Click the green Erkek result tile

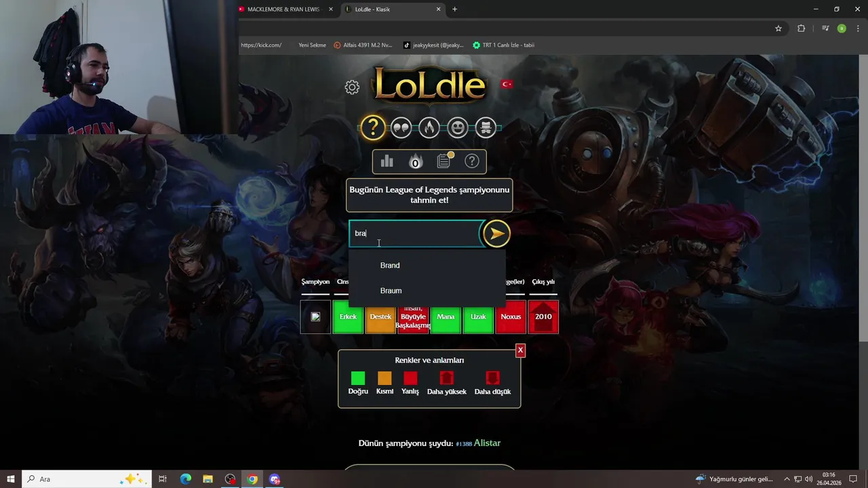(x=348, y=317)
